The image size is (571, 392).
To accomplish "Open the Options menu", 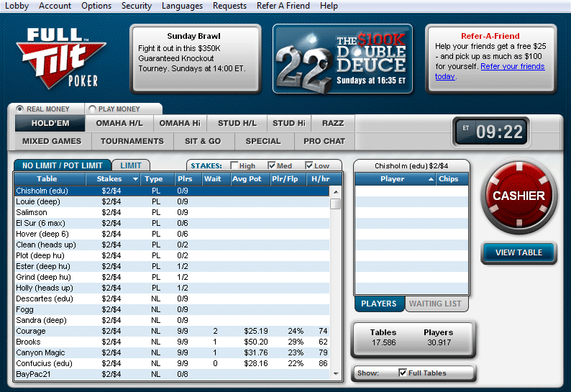I will (x=96, y=6).
